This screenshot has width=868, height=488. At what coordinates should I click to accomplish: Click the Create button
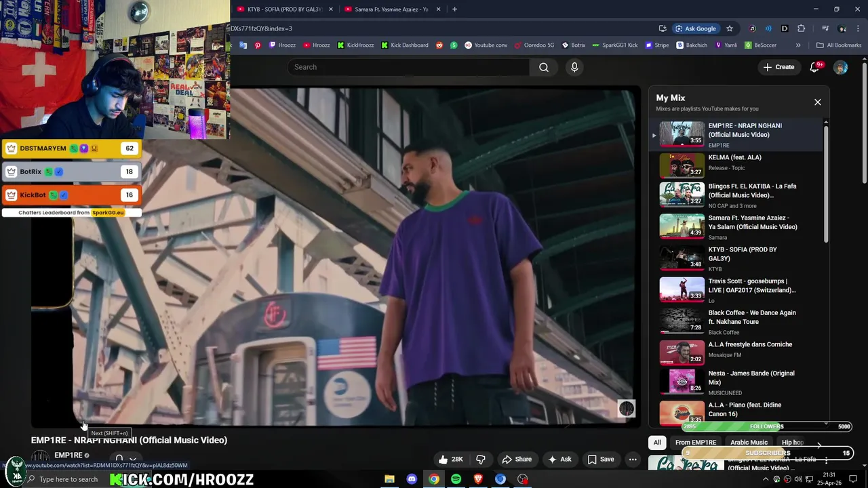pos(778,67)
